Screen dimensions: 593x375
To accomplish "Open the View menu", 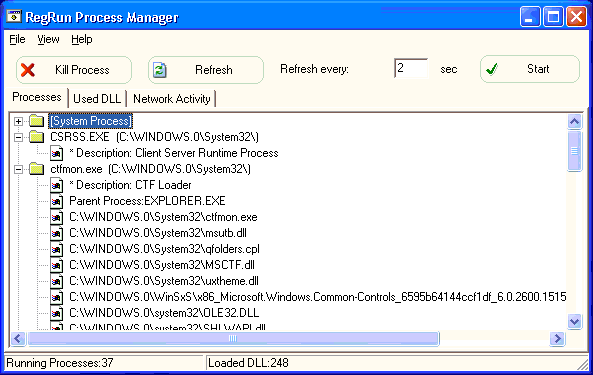I will [x=48, y=39].
